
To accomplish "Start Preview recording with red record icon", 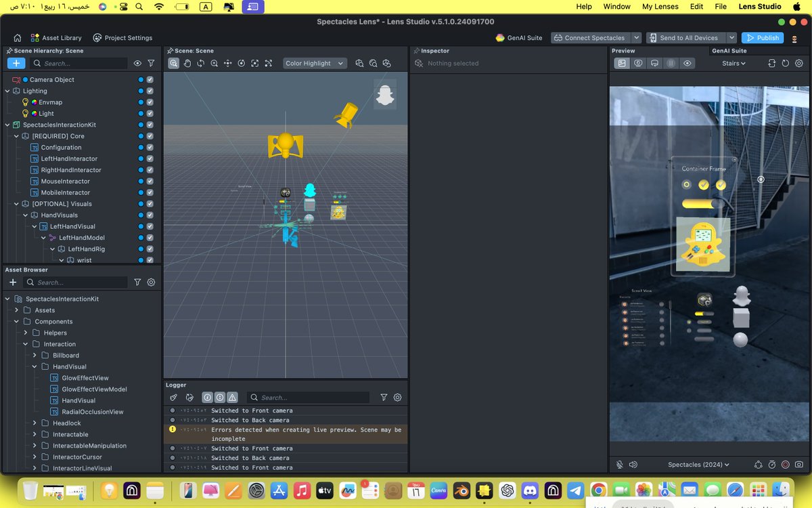I will point(786,465).
